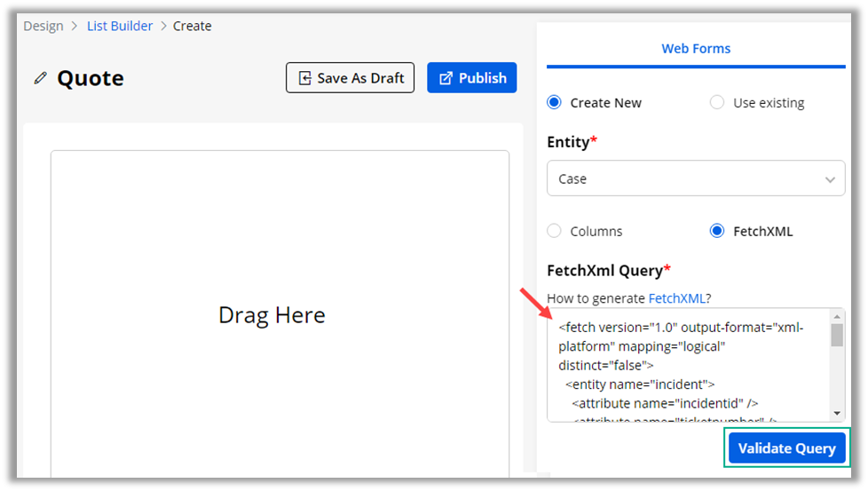The width and height of the screenshot is (868, 491).
Task: Click the query box scrollbar thumb
Action: tap(837, 335)
